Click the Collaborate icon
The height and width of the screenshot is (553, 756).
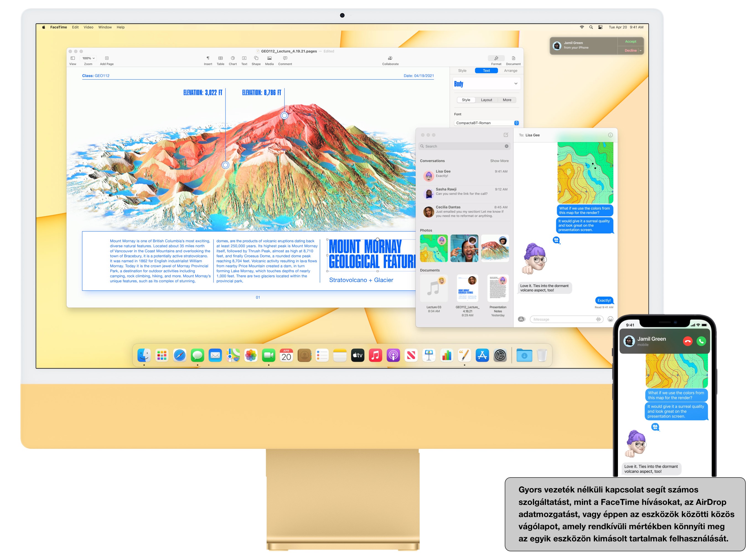[x=390, y=58]
